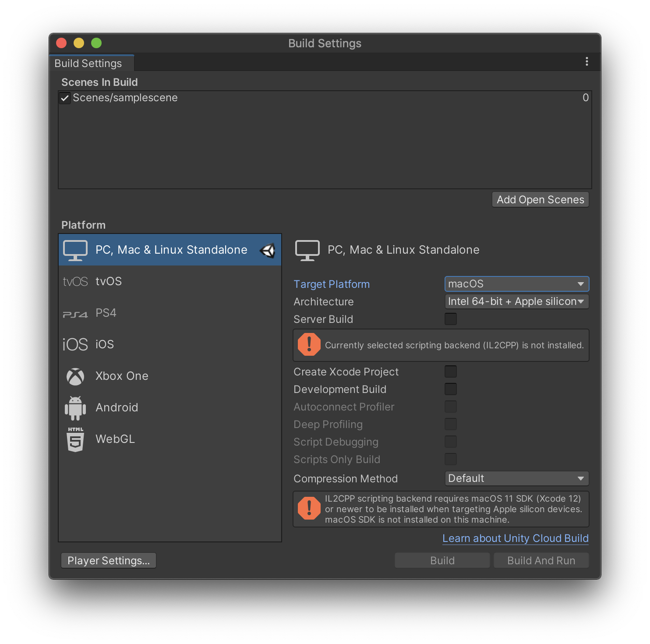Select the Android platform row

[170, 407]
